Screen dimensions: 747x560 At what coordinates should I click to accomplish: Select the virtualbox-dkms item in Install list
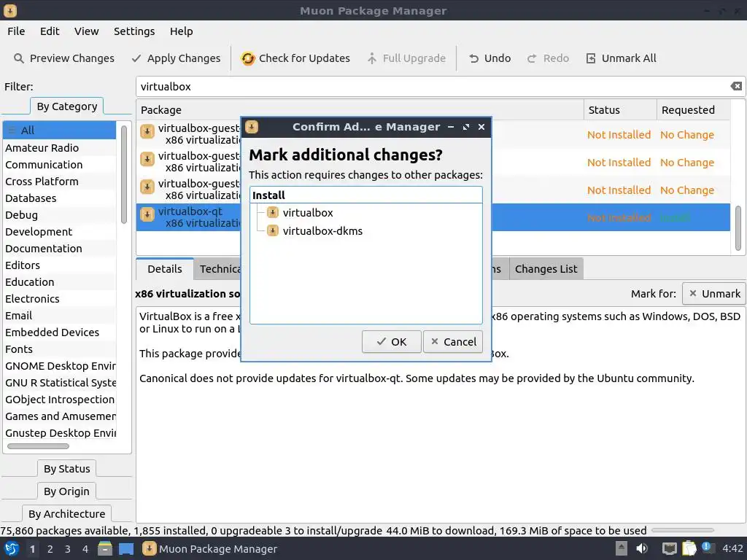(322, 231)
